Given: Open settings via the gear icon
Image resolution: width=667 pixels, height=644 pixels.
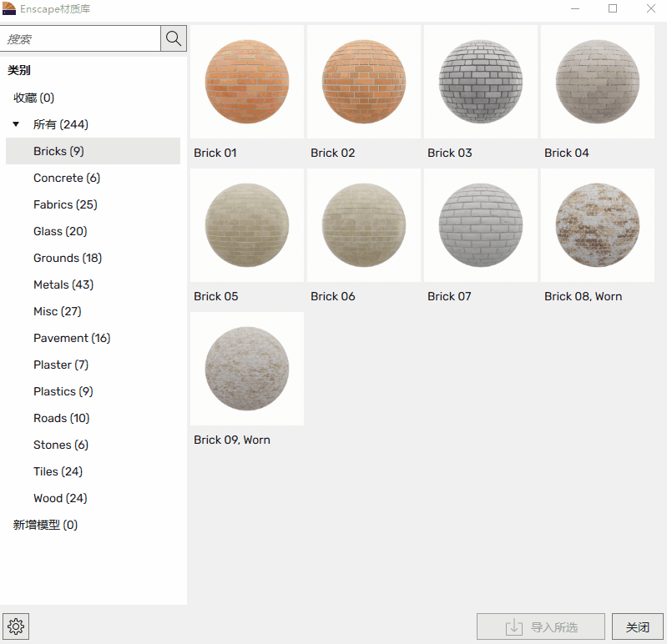Looking at the screenshot, I should point(16,626).
